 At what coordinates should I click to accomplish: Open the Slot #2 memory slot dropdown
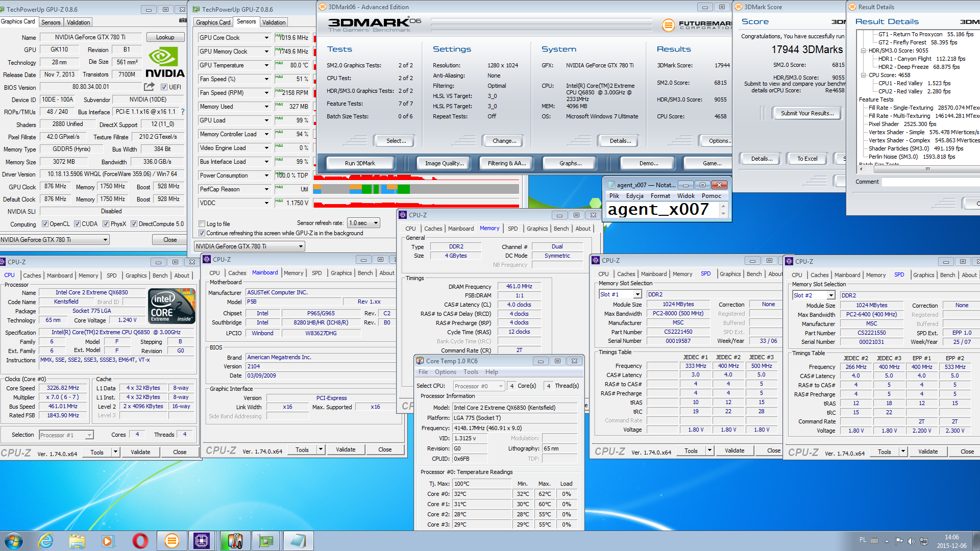[x=814, y=295]
